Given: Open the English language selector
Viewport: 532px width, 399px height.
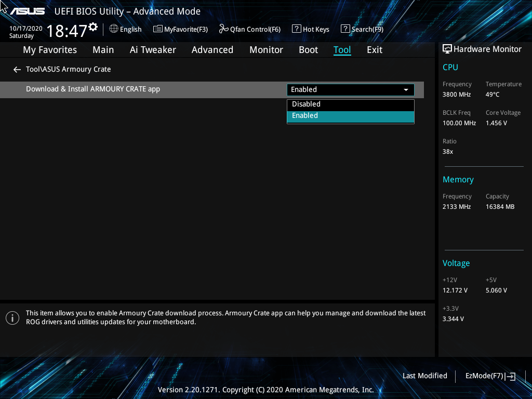Looking at the screenshot, I should tap(126, 29).
